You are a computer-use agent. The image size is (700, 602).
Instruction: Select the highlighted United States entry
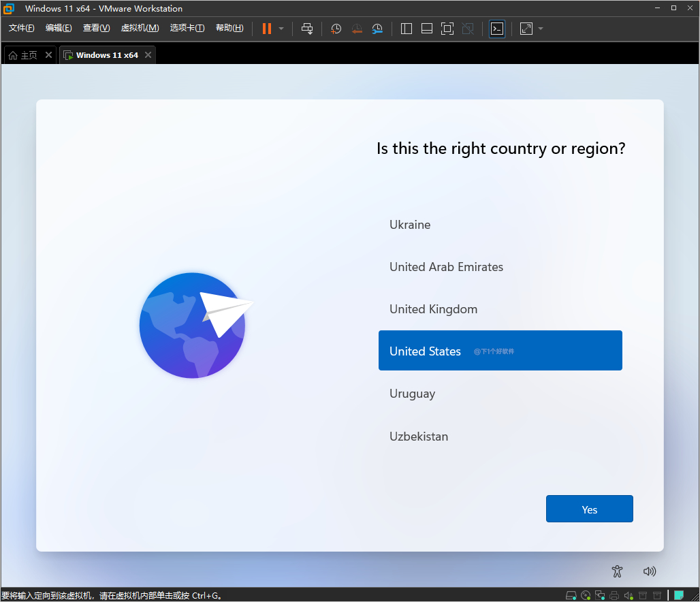500,351
